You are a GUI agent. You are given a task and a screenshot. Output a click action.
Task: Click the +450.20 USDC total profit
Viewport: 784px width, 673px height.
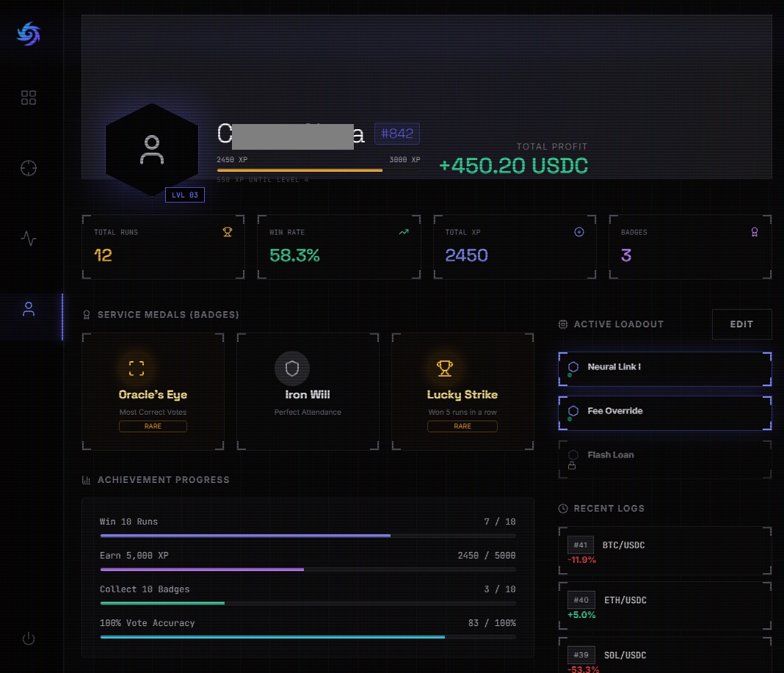pos(514,166)
